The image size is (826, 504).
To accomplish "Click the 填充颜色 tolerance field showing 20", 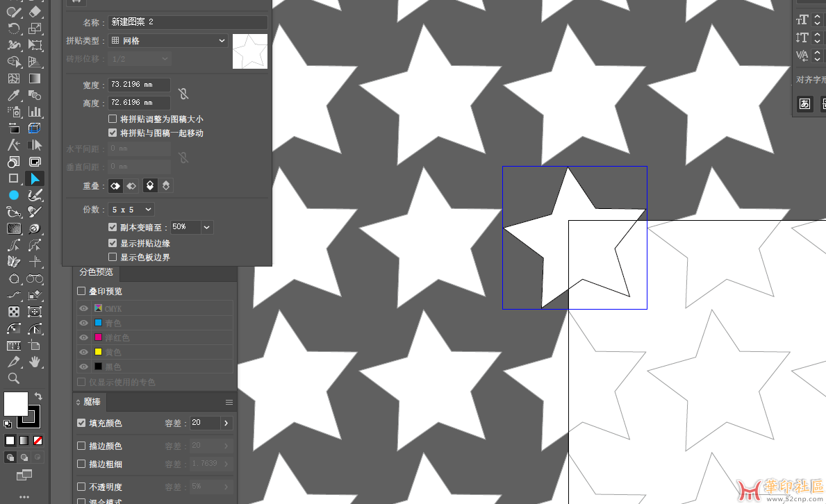I will (205, 423).
